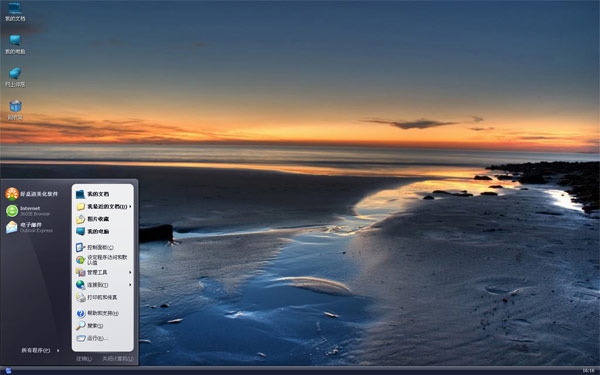Open 电子邮件 Outlook Express

[x=29, y=227]
